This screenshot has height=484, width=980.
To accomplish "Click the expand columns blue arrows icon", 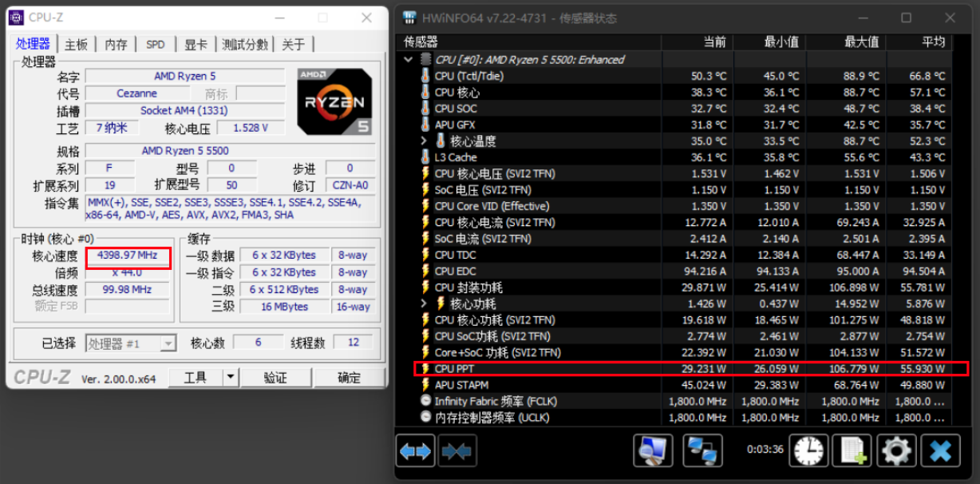I will tap(415, 451).
